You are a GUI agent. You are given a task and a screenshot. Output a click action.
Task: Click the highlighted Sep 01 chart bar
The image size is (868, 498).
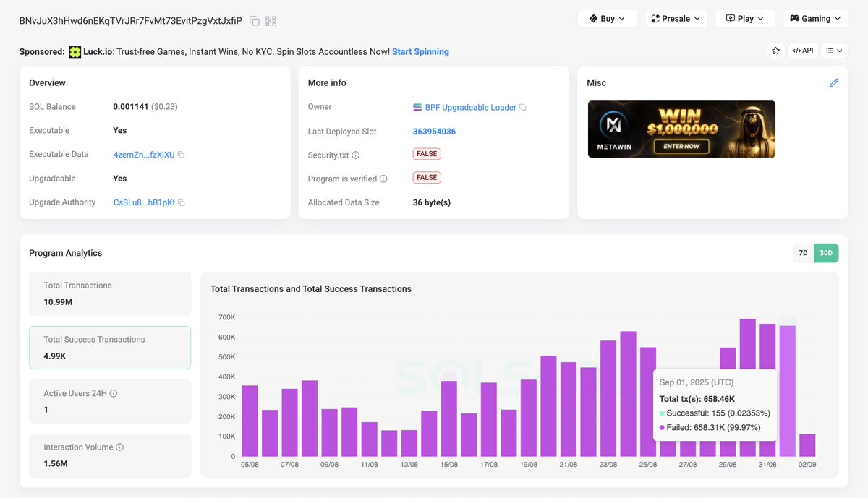(x=787, y=391)
